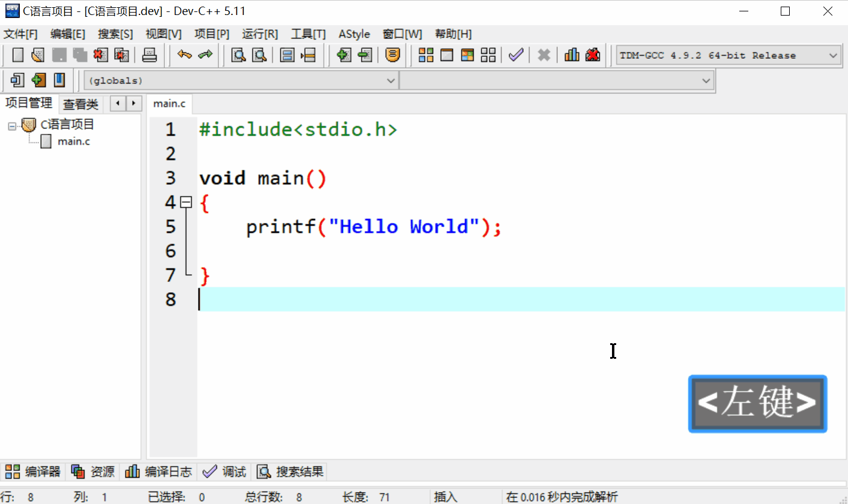
Task: Click the Remove file from project icon
Action: click(365, 55)
